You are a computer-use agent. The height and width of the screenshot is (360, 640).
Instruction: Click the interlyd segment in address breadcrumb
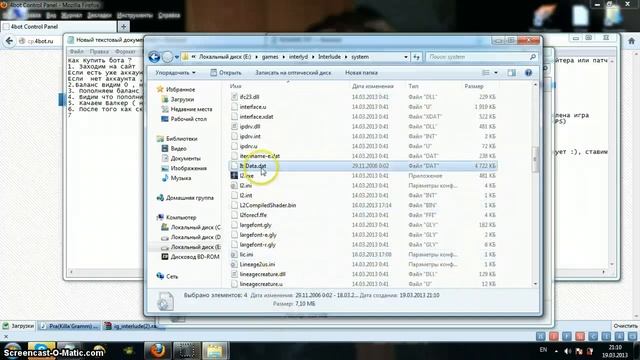pyautogui.click(x=298, y=57)
